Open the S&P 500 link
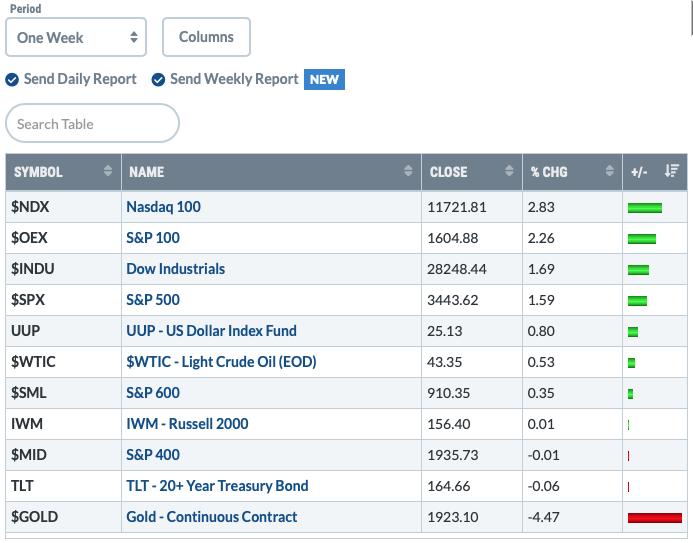This screenshot has width=693, height=543. 153,300
